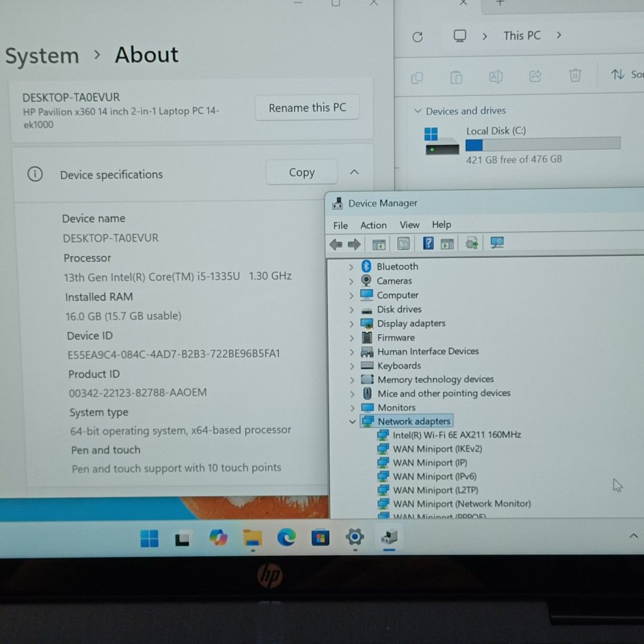Open the View menu in Device Manager
644x644 pixels.
point(409,225)
